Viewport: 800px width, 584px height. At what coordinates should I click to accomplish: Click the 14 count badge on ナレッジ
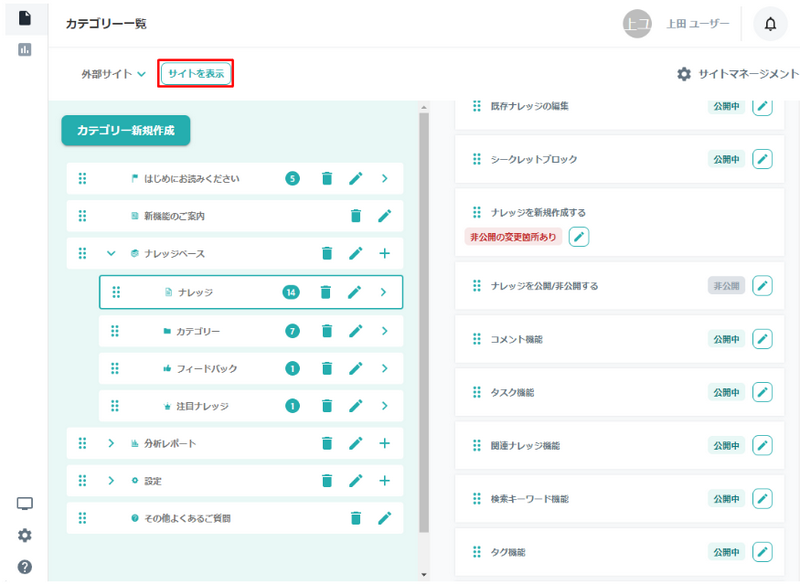pyautogui.click(x=291, y=292)
